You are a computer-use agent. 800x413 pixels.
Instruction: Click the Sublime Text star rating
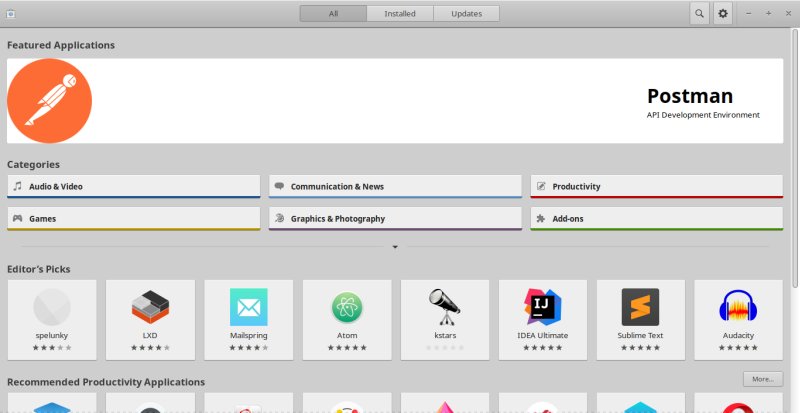point(640,348)
